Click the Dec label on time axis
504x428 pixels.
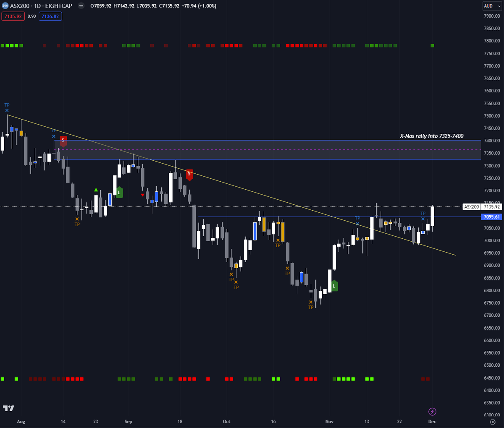click(432, 422)
